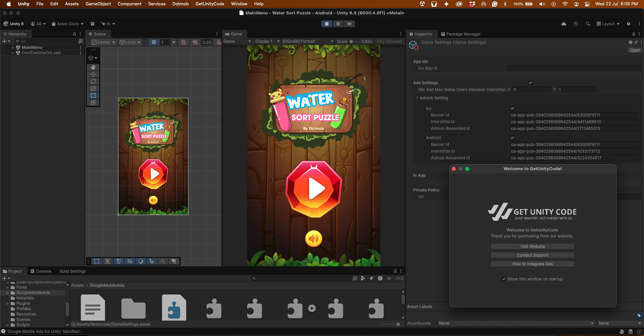
Task: Click the Visit Website button
Action: [533, 247]
